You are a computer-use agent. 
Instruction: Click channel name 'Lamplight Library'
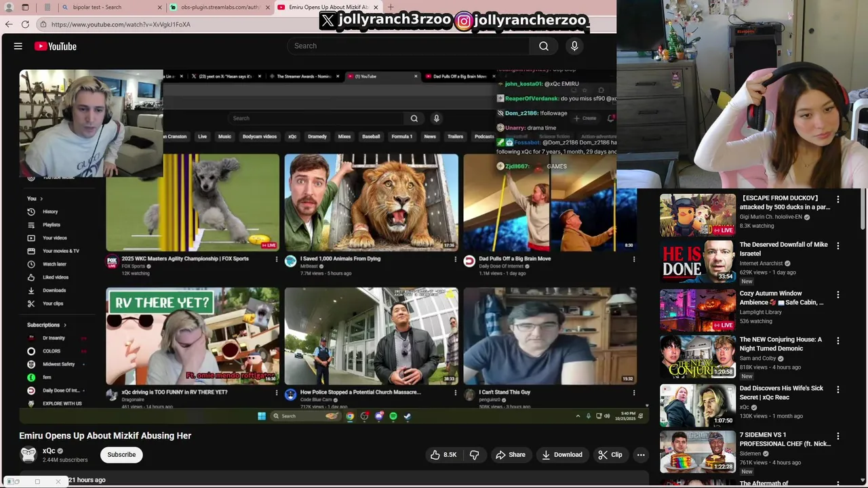pyautogui.click(x=760, y=312)
